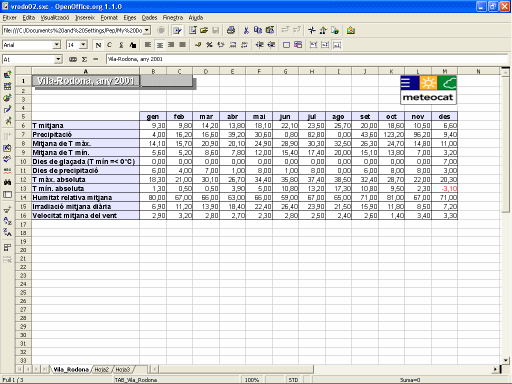Create a new document with New icon
512x384 pixels.
tap(193, 30)
